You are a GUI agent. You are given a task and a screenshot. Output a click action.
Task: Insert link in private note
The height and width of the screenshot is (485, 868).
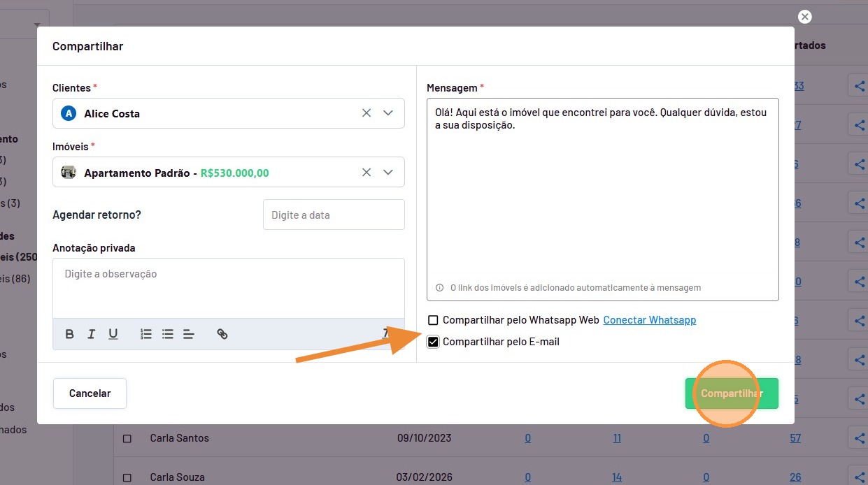click(222, 334)
